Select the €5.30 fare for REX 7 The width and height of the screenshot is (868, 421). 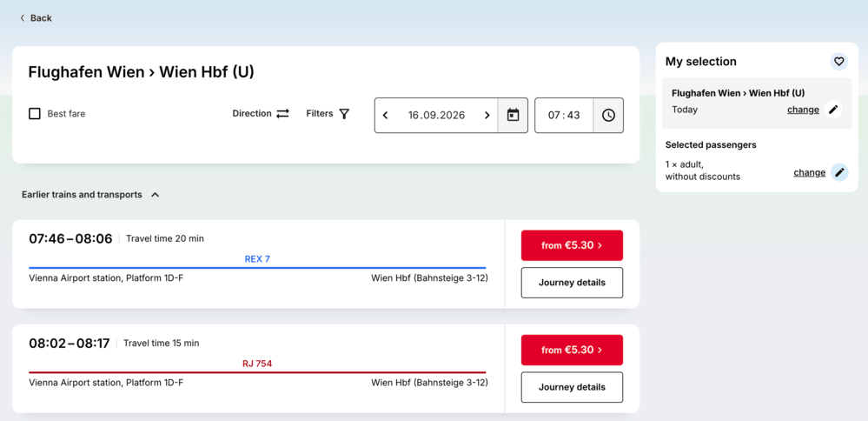tap(572, 245)
